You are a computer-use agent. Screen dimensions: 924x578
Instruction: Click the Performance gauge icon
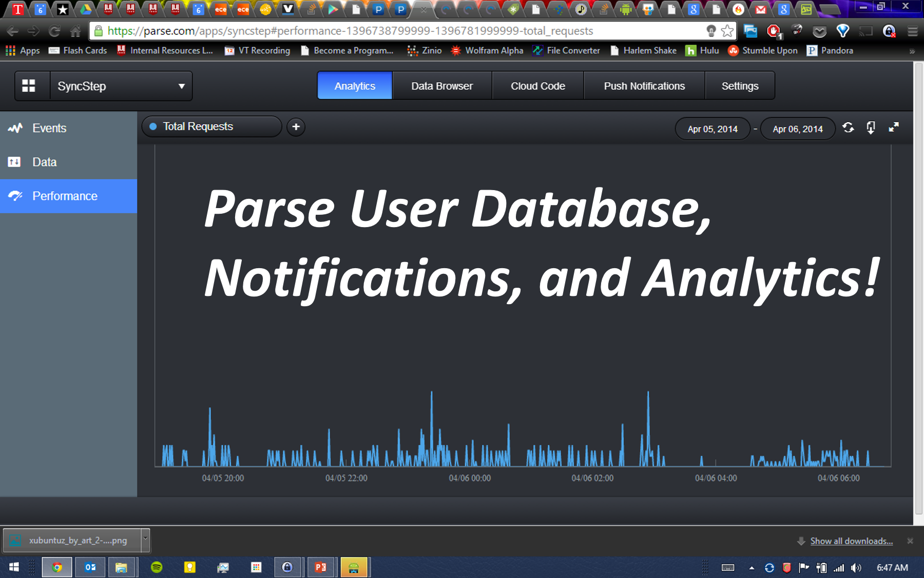pyautogui.click(x=15, y=196)
